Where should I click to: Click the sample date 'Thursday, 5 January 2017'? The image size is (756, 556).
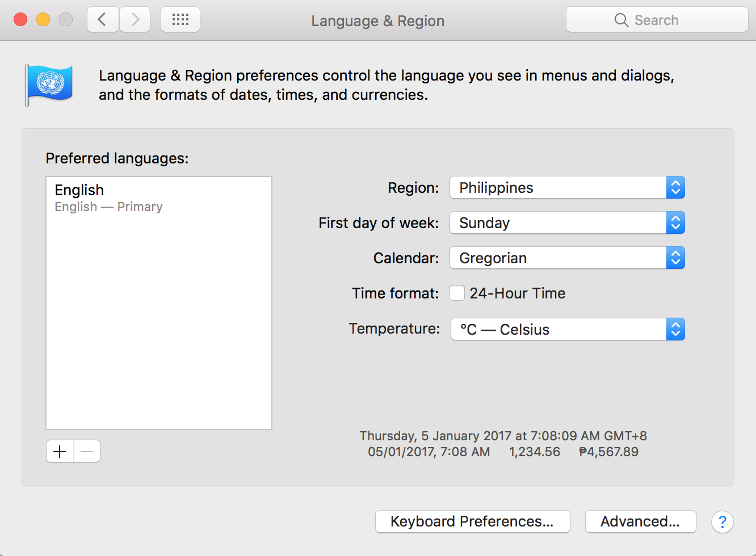(435, 436)
